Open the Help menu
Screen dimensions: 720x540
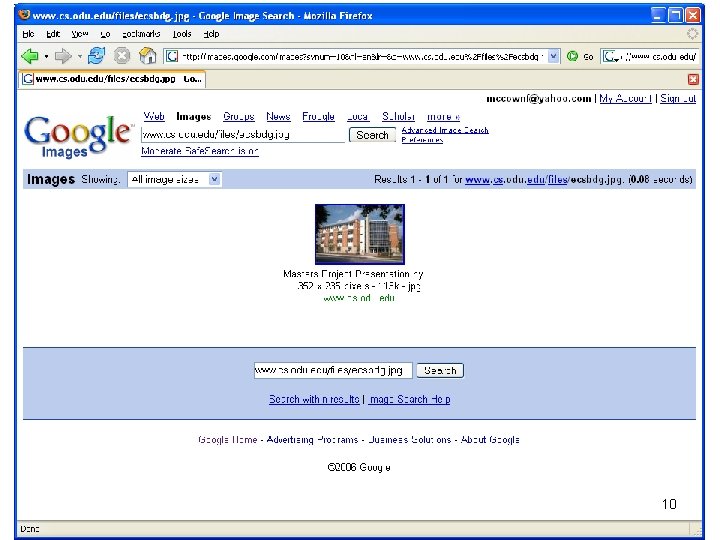(211, 34)
